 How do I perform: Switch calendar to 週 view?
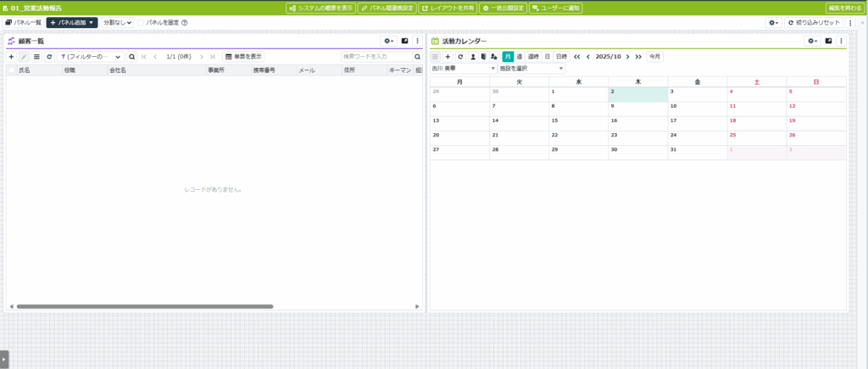coord(519,57)
